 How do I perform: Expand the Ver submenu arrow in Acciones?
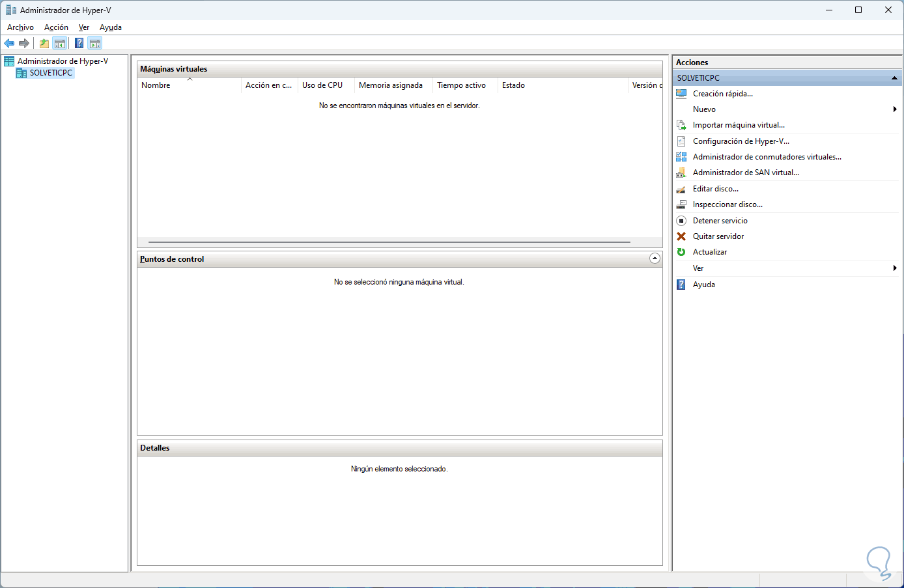895,268
